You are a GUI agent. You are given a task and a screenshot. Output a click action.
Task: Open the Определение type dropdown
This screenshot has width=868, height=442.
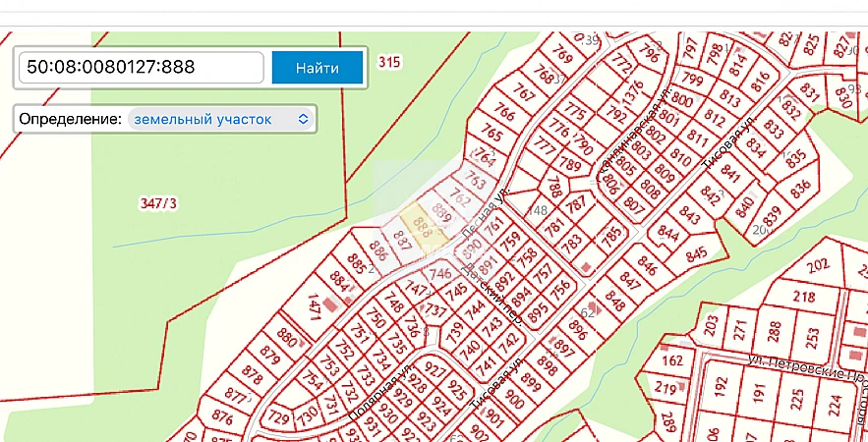[219, 119]
